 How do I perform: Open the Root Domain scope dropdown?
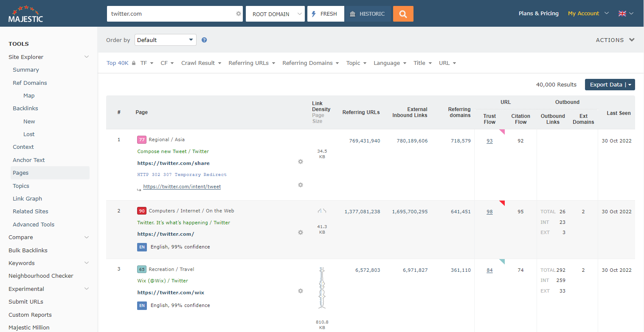(x=275, y=14)
